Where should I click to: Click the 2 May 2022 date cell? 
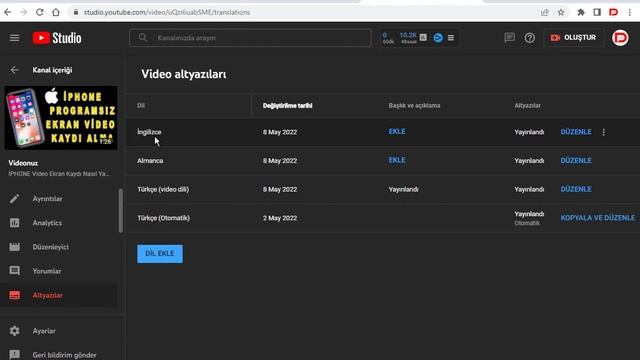280,218
